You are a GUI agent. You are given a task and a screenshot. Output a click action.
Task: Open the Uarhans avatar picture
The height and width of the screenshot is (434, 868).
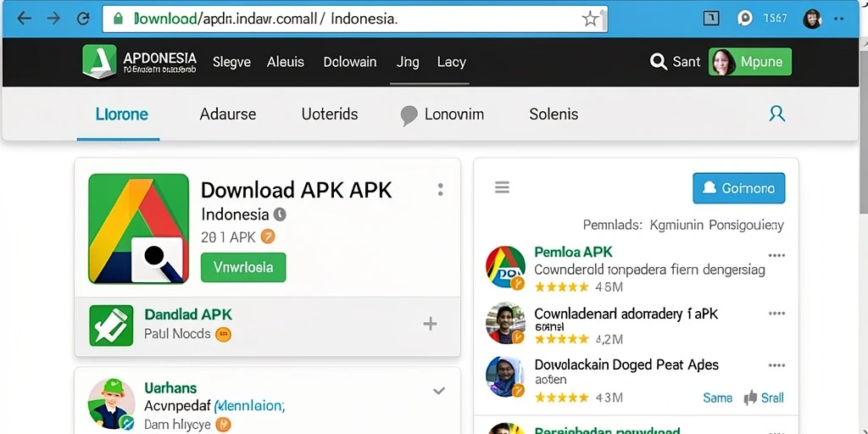[x=111, y=403]
